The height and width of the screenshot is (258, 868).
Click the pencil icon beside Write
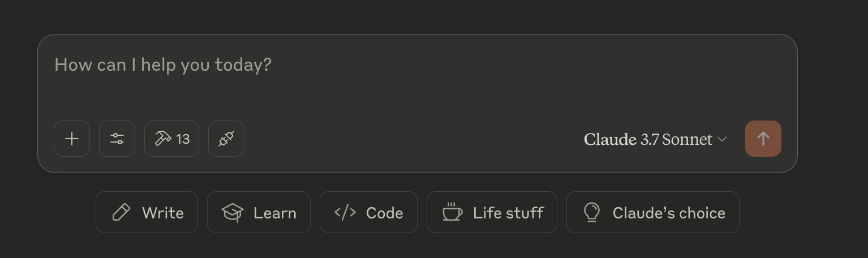121,212
